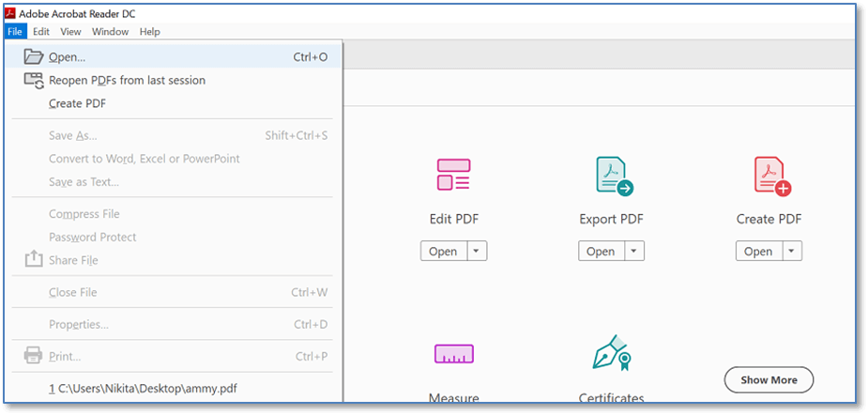
Task: Click the Certificates label text
Action: point(612,398)
